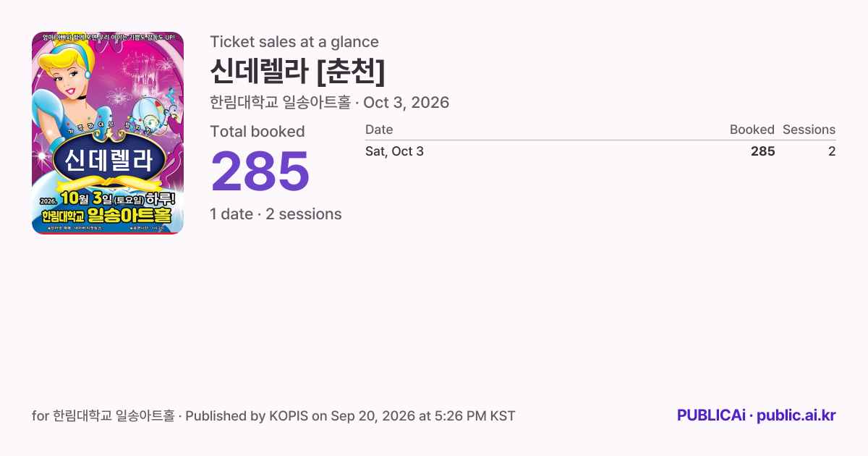Viewport: 868px width, 456px height.
Task: Click the sessions count 2 in the row
Action: coord(832,151)
